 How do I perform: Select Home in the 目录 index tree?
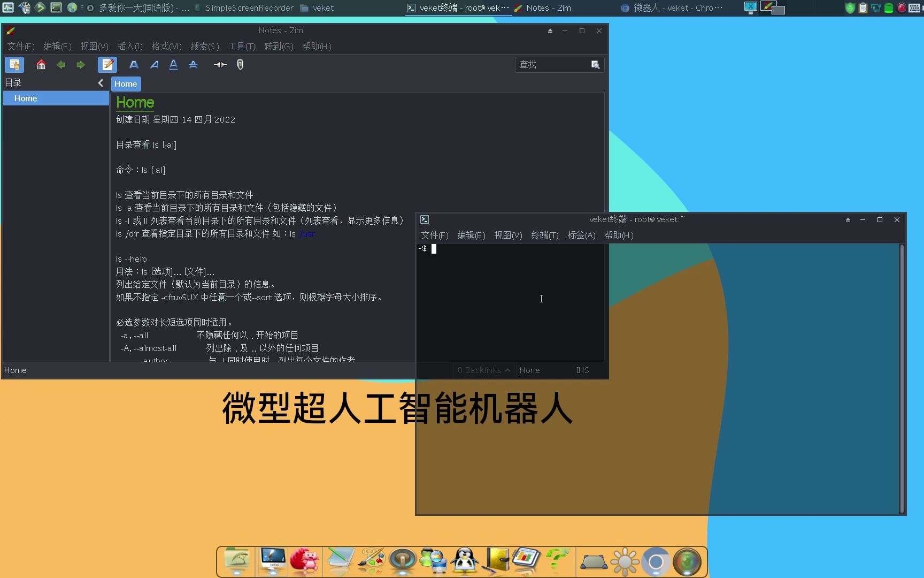[x=56, y=98]
